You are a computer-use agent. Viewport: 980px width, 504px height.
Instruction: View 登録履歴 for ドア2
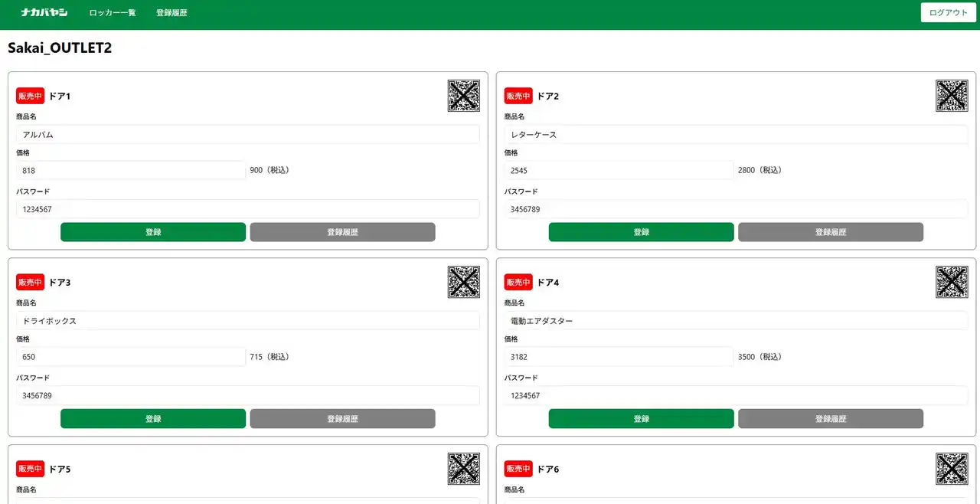pyautogui.click(x=830, y=232)
